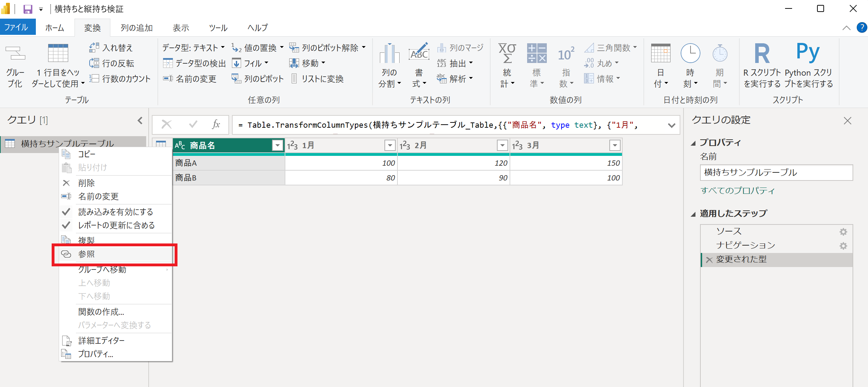Switch to 列の追加 tab
This screenshot has width=868, height=387.
click(x=137, y=28)
